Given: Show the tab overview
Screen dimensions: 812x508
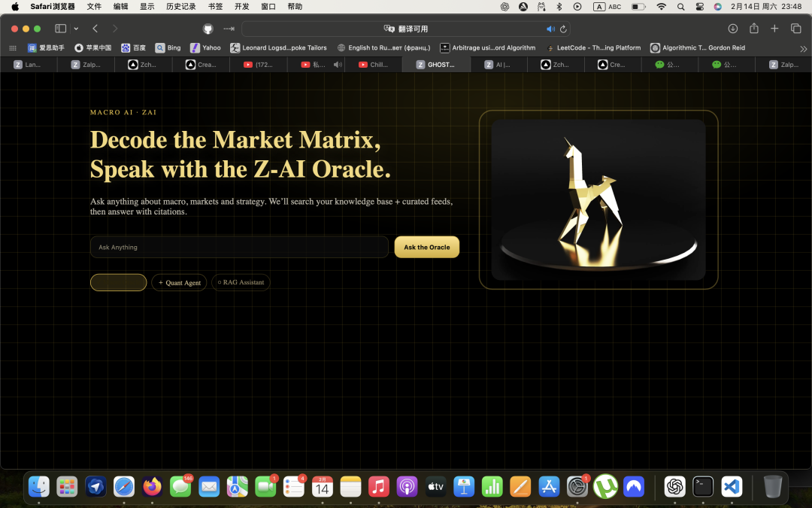Looking at the screenshot, I should pos(796,29).
